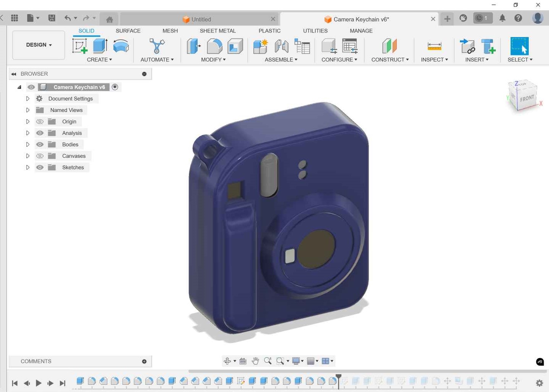
Task: Switch to the SURFACE tab
Action: coord(128,31)
